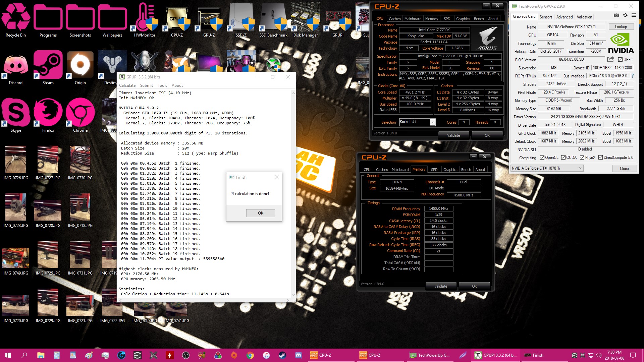Screen dimensions: 644x362
Task: Click the GPU-Z refresh icon
Action: (x=625, y=15)
